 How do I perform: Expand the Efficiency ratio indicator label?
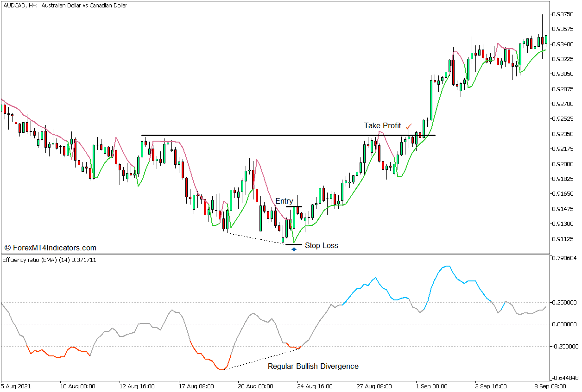click(x=49, y=261)
